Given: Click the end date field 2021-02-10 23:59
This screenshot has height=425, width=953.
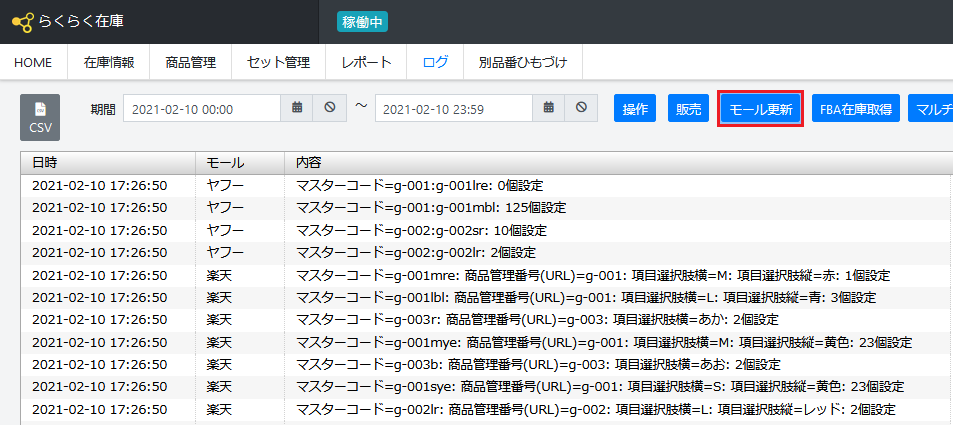Looking at the screenshot, I should click(x=454, y=108).
